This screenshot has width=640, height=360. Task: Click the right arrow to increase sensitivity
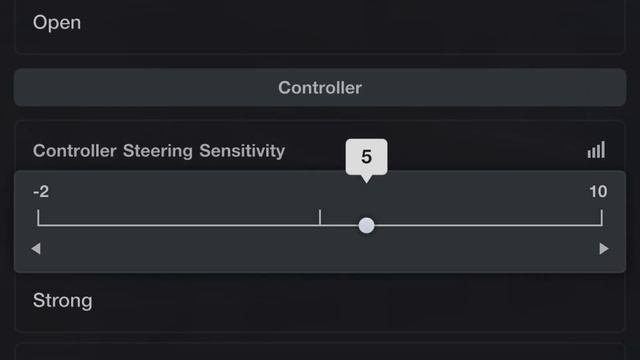(604, 249)
